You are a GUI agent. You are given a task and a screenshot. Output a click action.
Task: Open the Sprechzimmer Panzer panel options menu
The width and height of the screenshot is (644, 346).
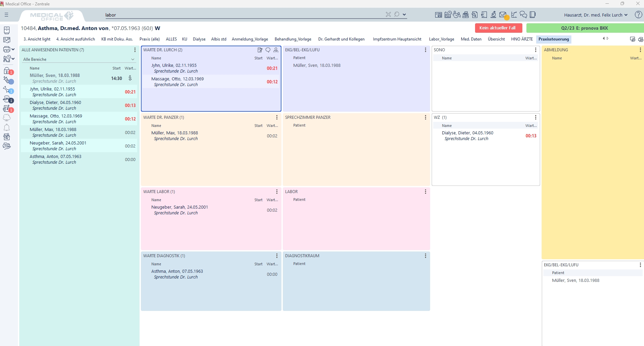(x=425, y=117)
